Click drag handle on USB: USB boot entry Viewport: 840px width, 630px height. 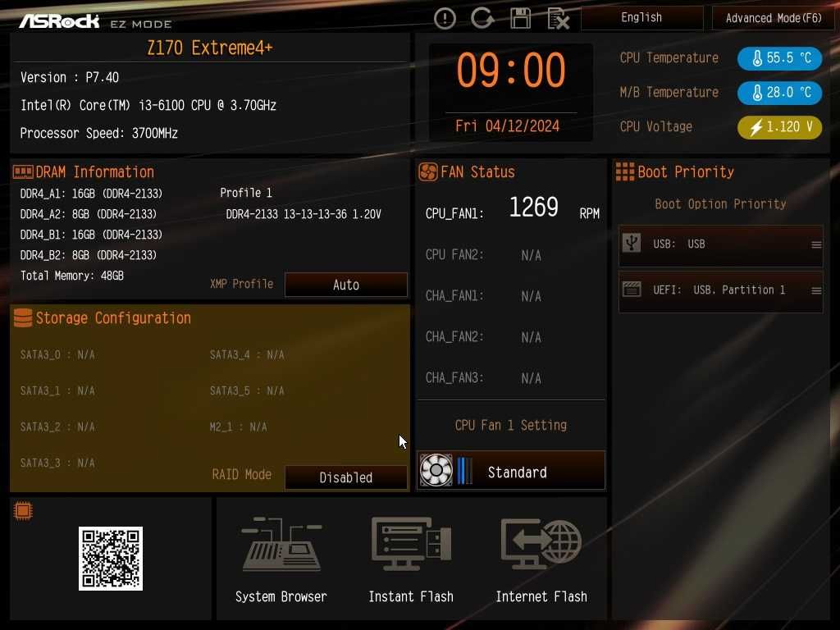pos(816,244)
